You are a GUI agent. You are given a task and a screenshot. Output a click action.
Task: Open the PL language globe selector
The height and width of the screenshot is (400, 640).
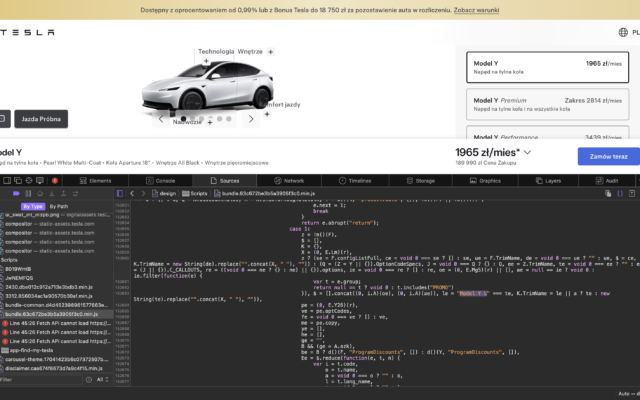point(629,32)
